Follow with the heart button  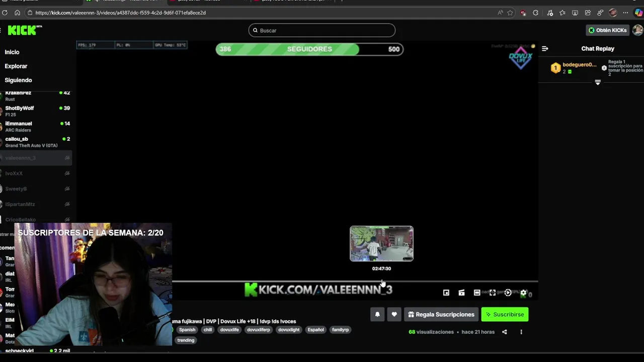point(394,314)
